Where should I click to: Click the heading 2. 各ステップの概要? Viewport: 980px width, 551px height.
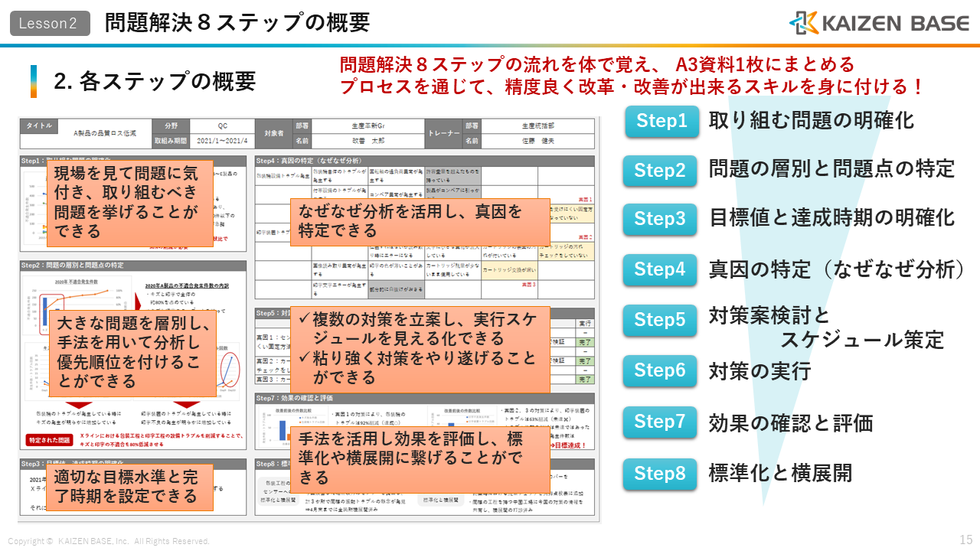pos(155,81)
